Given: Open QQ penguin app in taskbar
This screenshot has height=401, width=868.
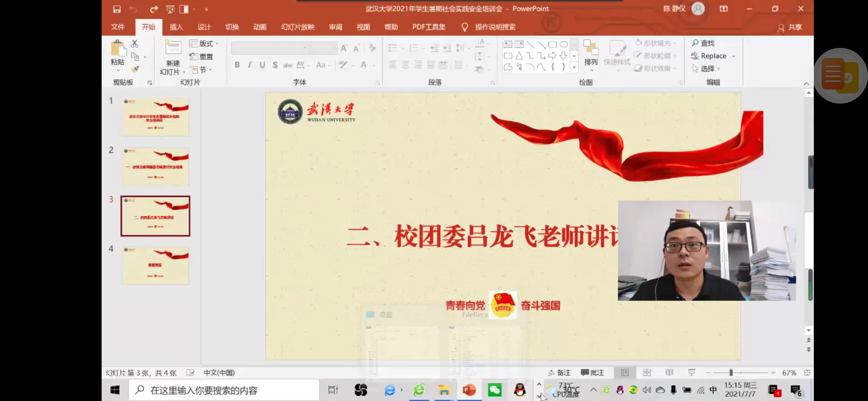Looking at the screenshot, I should coord(520,390).
